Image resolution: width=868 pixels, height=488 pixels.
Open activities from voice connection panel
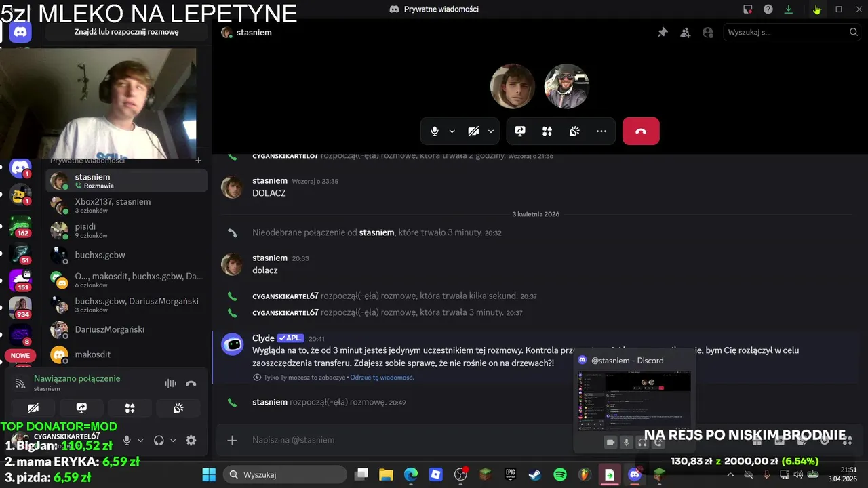pyautogui.click(x=130, y=408)
